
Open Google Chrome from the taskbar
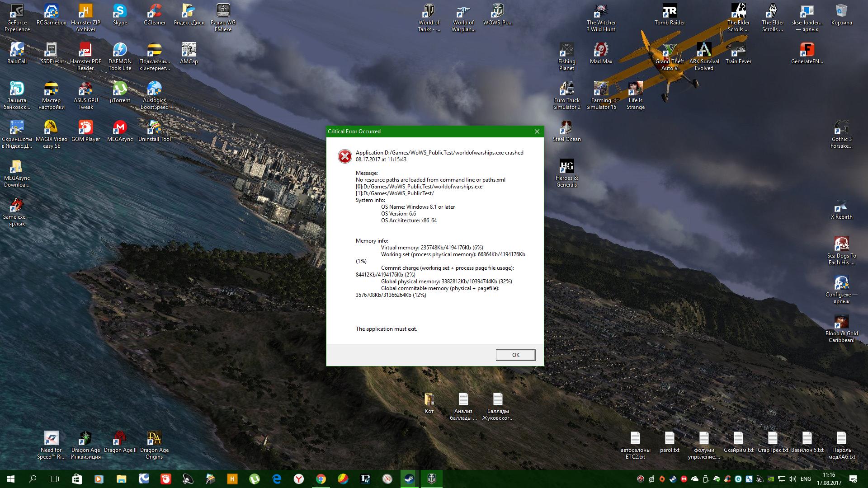pos(321,479)
